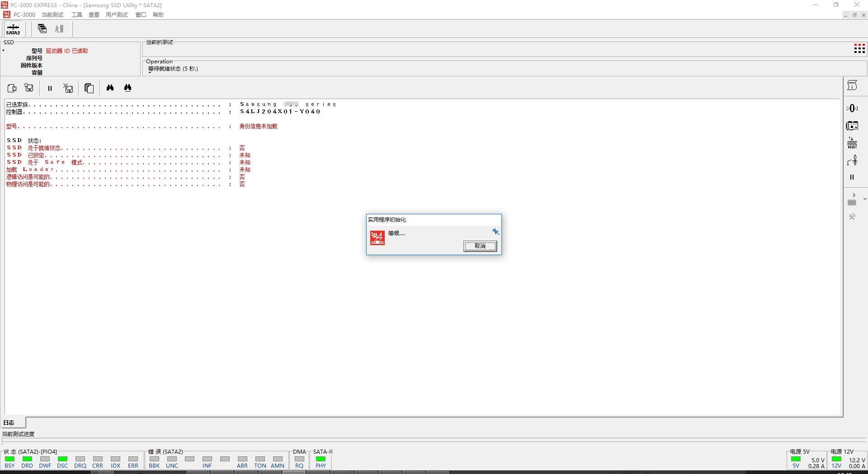This screenshot has width=868, height=474.
Task: Open the cascaded windows list icon
Action: point(42,28)
